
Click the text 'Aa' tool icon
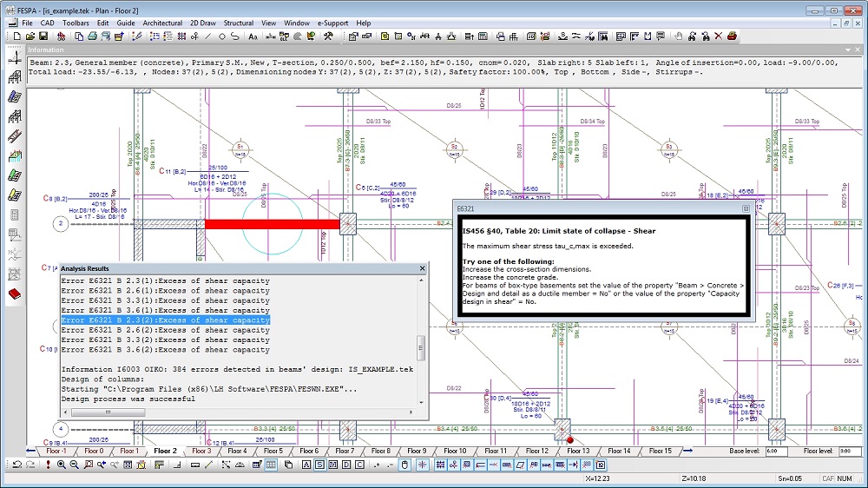[253, 36]
